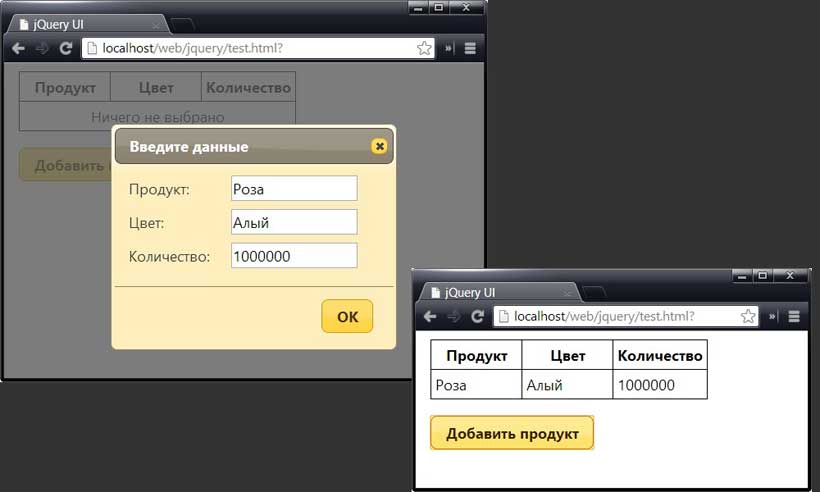The image size is (820, 492).
Task: Click the OK button in the dialog
Action: click(x=347, y=316)
